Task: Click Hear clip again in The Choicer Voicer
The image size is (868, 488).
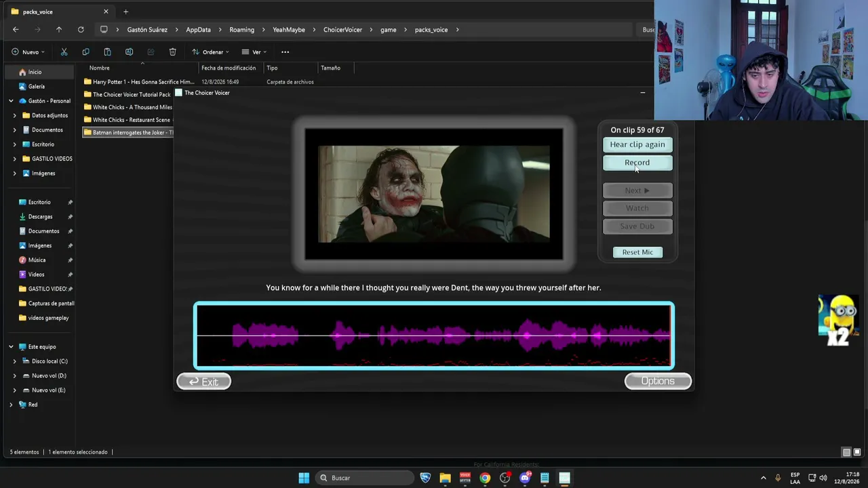Action: [637, 144]
